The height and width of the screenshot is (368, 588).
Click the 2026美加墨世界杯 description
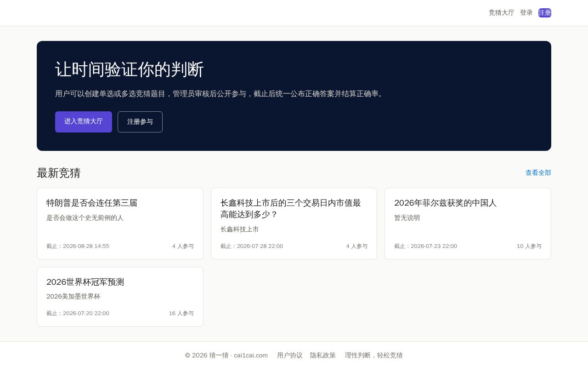click(73, 297)
